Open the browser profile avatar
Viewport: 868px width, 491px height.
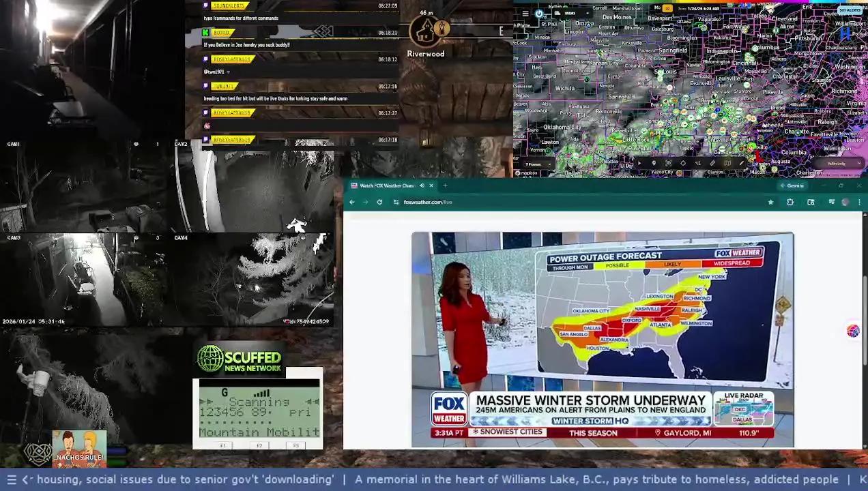(x=845, y=202)
